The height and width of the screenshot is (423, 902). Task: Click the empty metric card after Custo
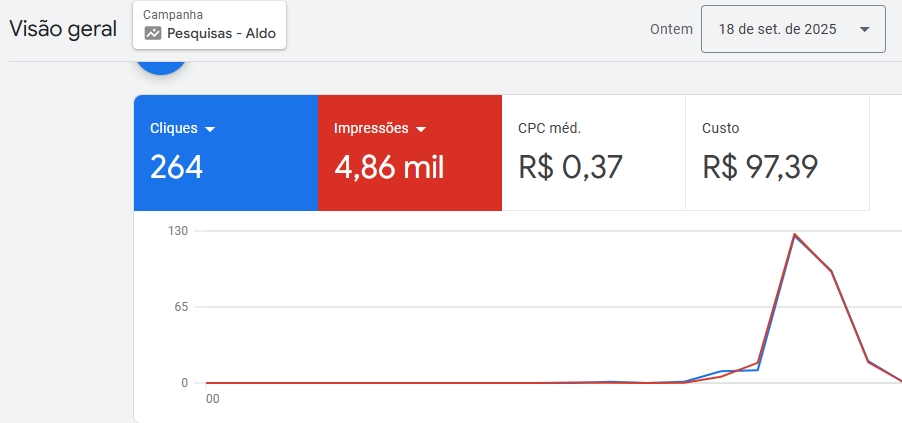(x=886, y=153)
